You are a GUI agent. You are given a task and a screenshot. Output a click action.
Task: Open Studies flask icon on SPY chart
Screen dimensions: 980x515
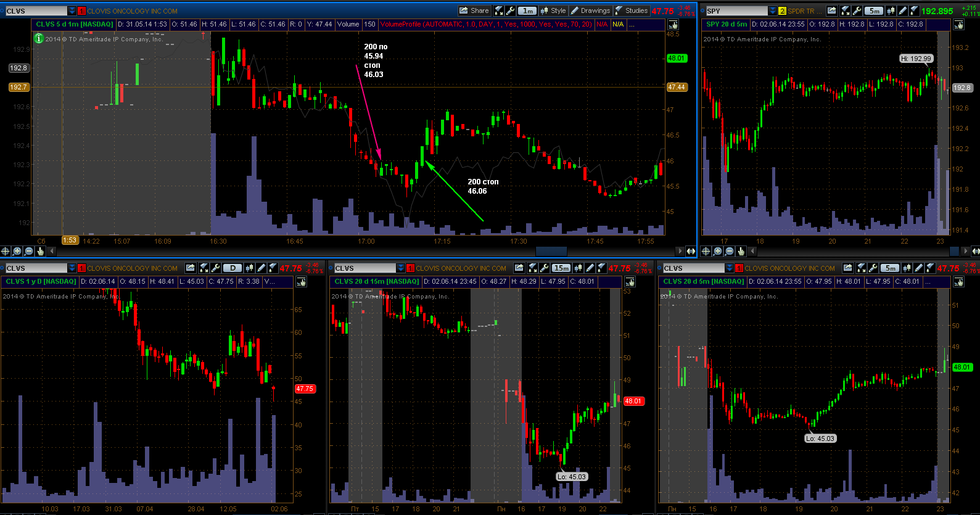913,10
